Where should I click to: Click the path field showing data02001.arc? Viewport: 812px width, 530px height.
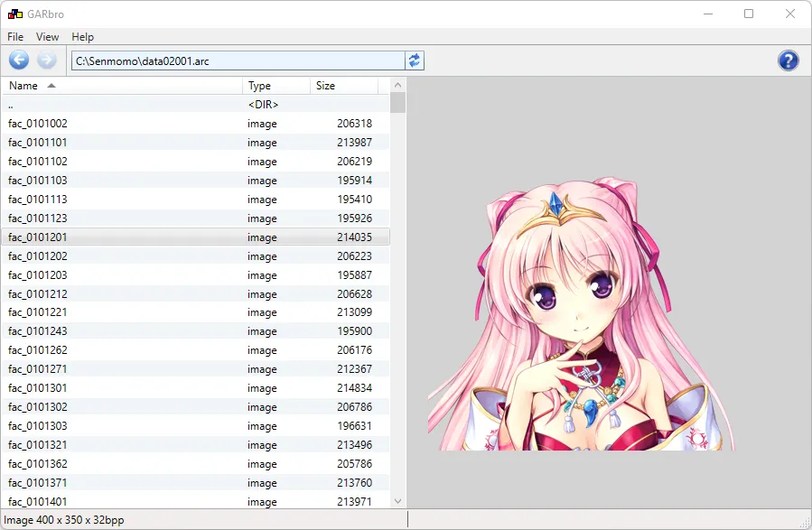238,60
